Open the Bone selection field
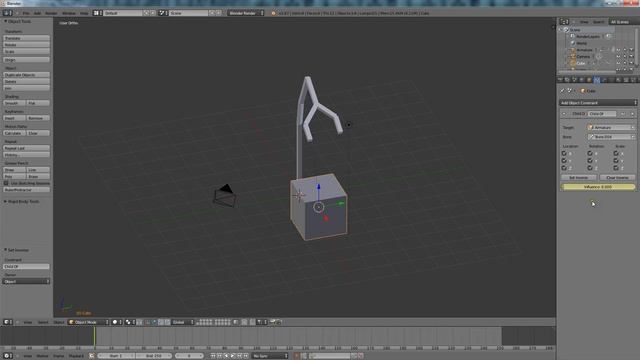The height and width of the screenshot is (360, 640). (611, 137)
